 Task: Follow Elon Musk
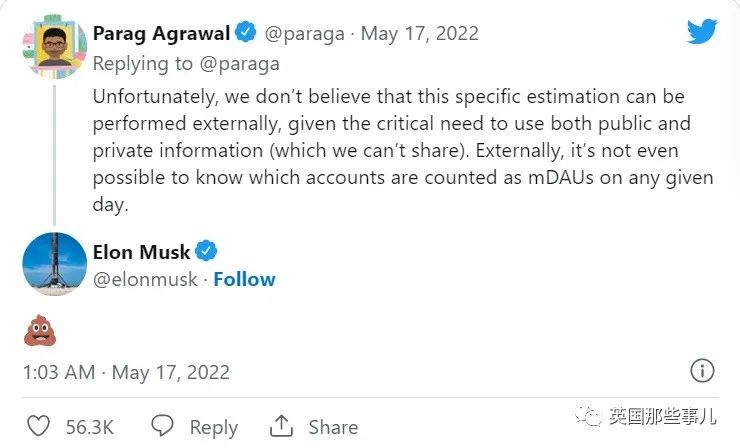click(x=244, y=279)
